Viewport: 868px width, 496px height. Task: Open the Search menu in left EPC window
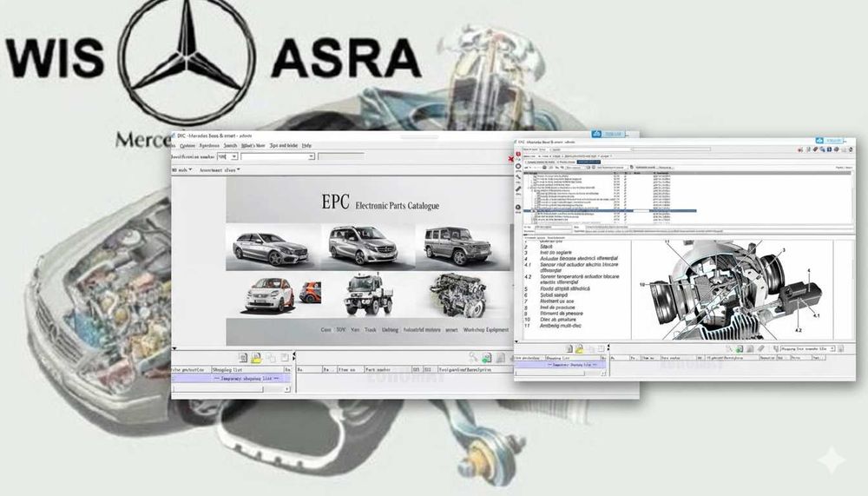230,146
